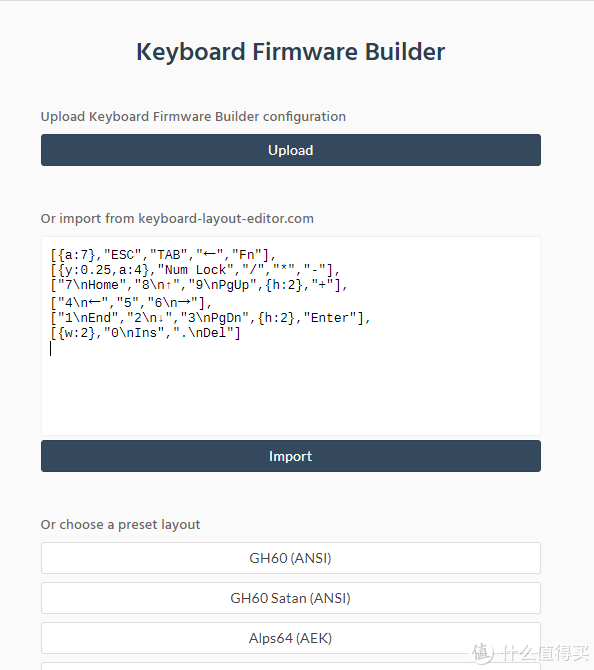594x670 pixels.
Task: Pick the Alps64 (AEK) preset layout
Action: click(x=291, y=638)
